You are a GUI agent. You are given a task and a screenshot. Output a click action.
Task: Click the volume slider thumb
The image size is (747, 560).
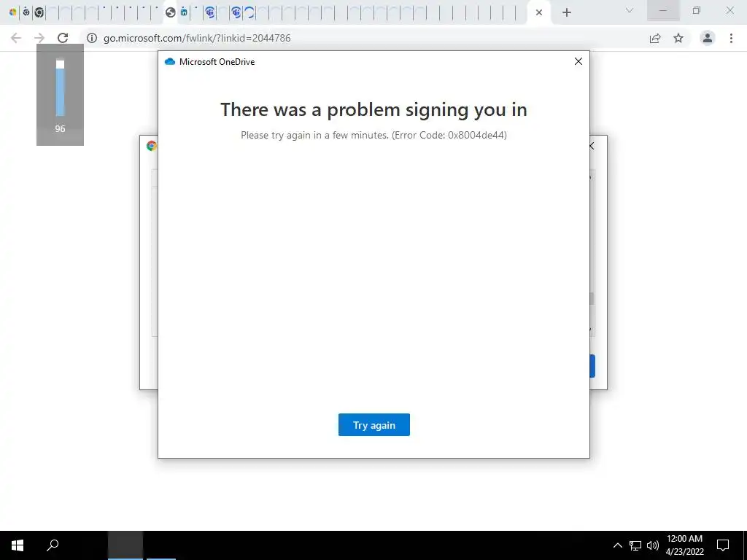pyautogui.click(x=60, y=64)
